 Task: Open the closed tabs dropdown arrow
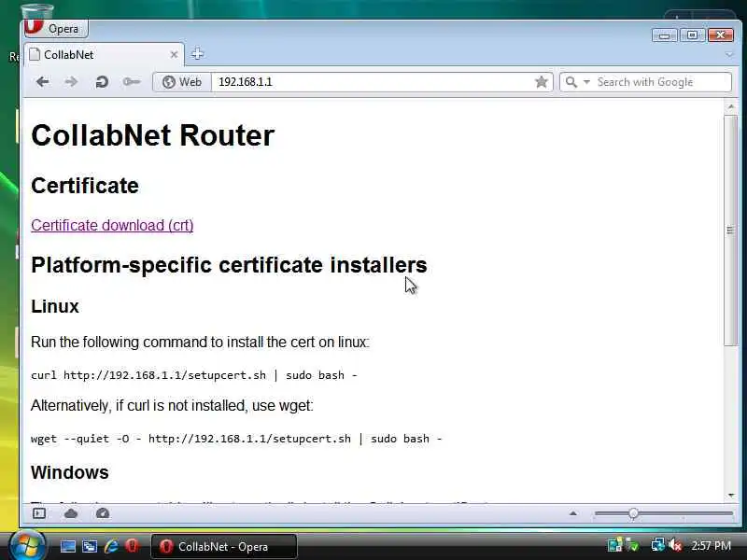tap(729, 54)
